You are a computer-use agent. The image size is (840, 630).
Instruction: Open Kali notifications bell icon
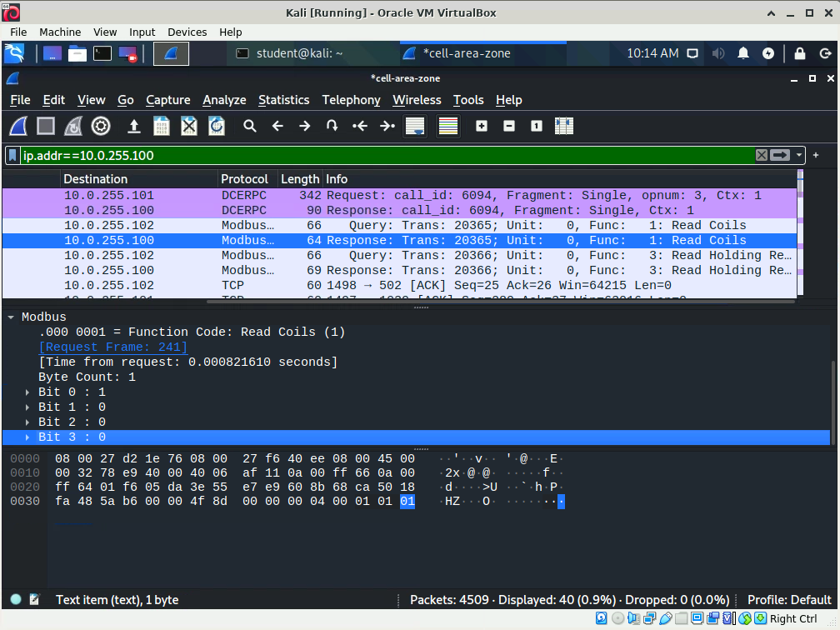pyautogui.click(x=743, y=53)
